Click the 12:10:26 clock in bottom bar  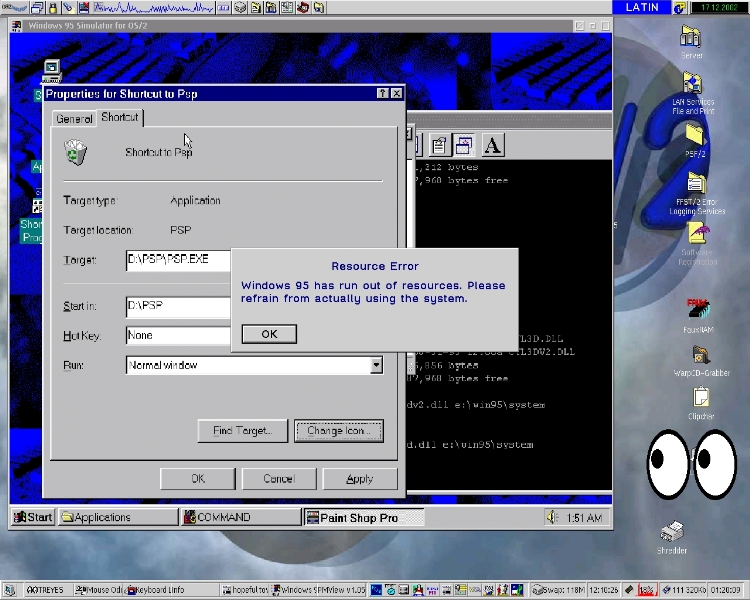coord(603,590)
